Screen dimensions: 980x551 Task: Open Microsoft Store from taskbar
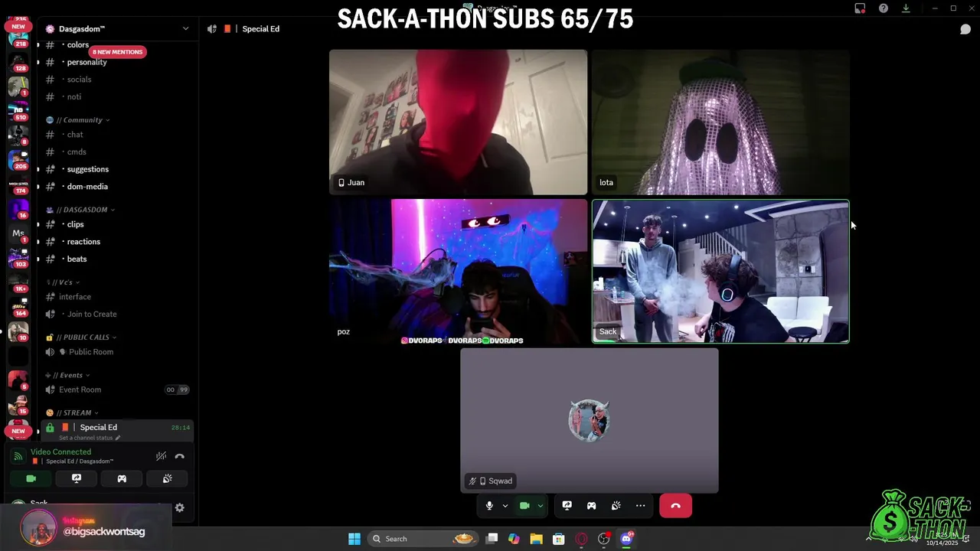559,539
